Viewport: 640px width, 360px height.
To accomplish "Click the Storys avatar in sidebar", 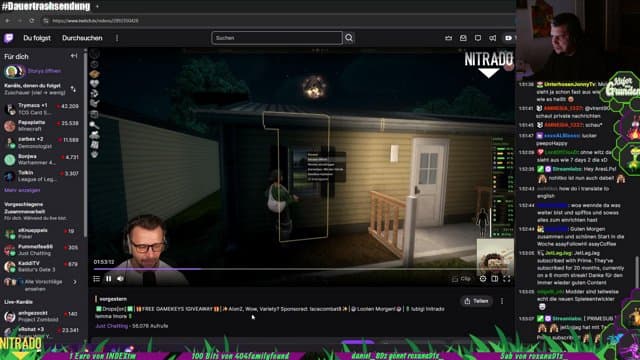I will pos(14,71).
